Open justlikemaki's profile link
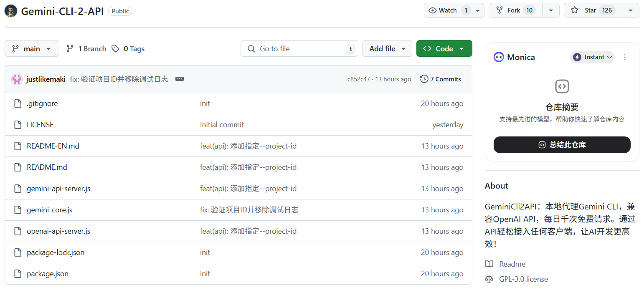Screen dimensions: 644x290 46,79
